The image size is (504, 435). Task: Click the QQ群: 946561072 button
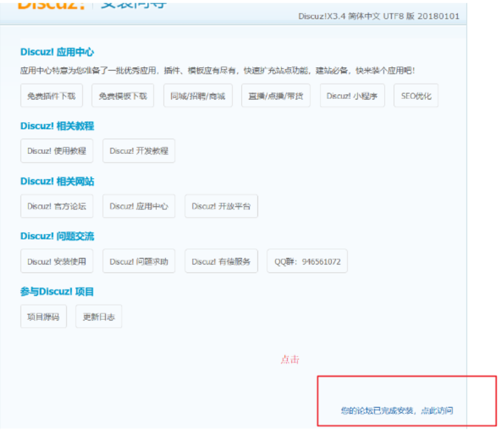[307, 261]
